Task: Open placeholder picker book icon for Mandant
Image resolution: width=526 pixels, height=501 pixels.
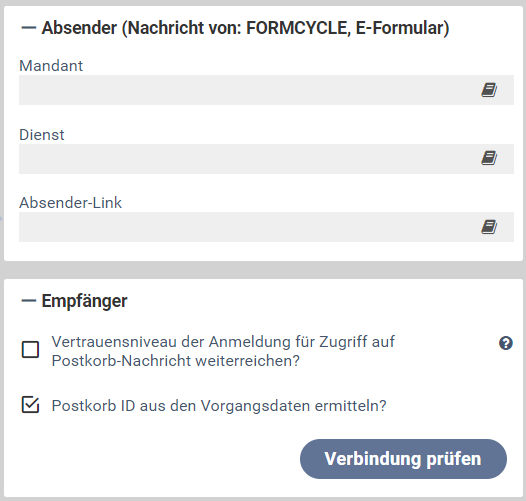Action: coord(489,90)
